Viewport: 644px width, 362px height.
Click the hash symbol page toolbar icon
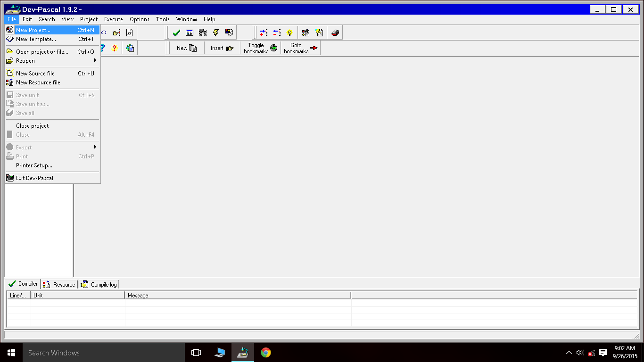coord(129,33)
